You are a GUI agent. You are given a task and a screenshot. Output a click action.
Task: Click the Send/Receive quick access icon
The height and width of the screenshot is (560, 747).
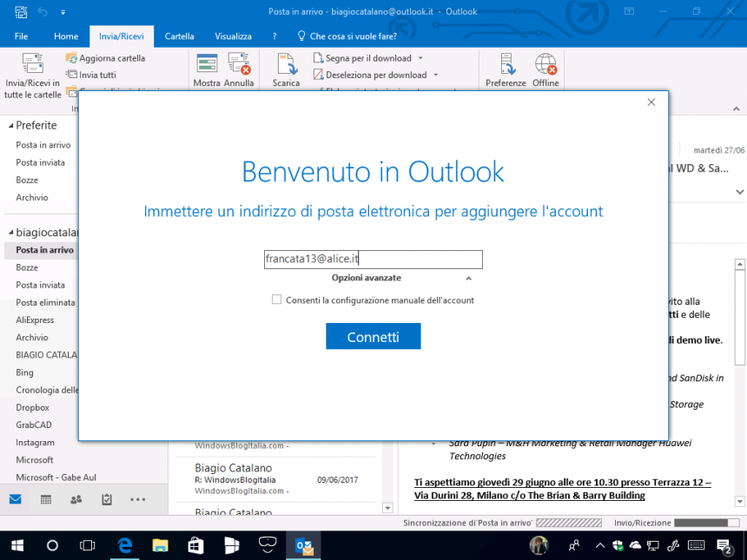tap(21, 12)
